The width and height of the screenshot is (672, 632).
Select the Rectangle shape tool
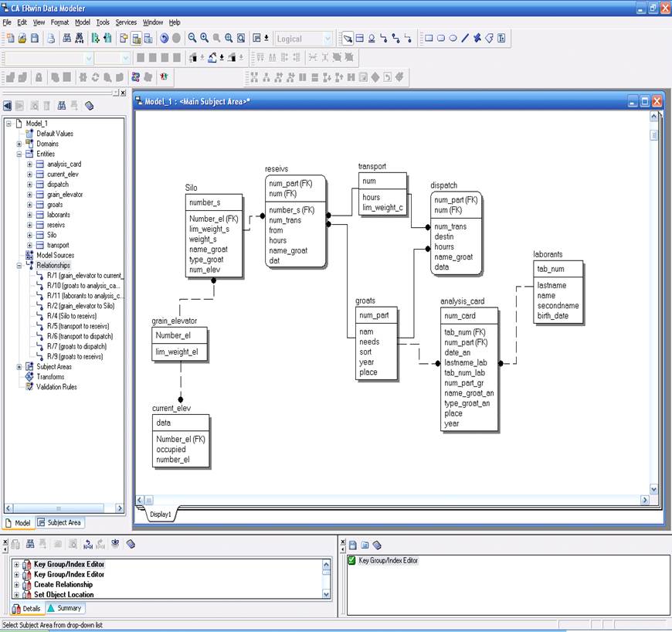coord(429,38)
